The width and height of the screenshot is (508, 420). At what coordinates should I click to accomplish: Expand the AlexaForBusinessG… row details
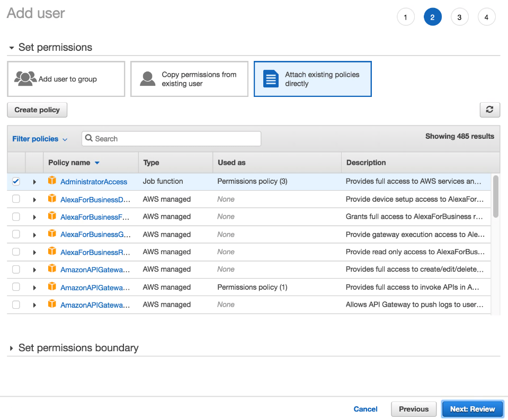coord(34,235)
